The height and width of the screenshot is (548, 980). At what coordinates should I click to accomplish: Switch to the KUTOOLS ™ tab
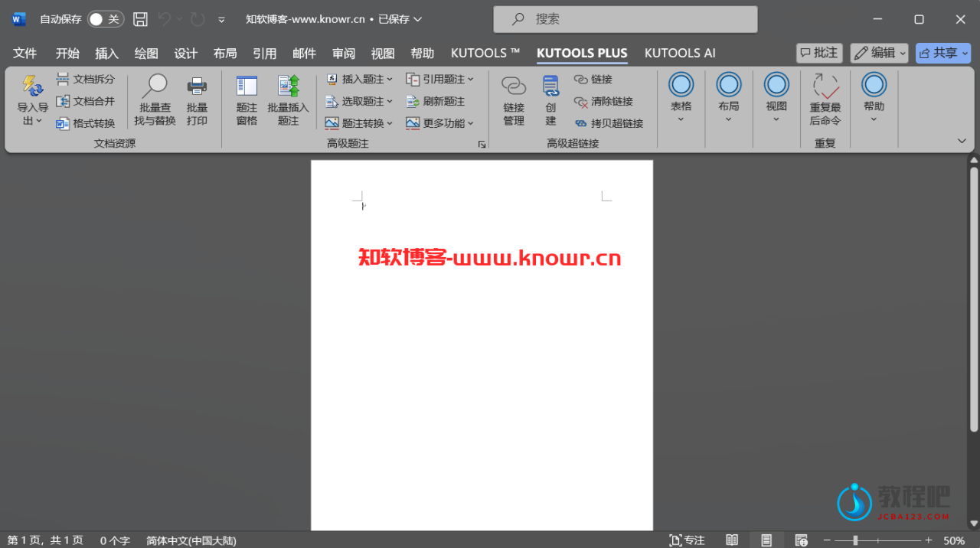tap(485, 53)
